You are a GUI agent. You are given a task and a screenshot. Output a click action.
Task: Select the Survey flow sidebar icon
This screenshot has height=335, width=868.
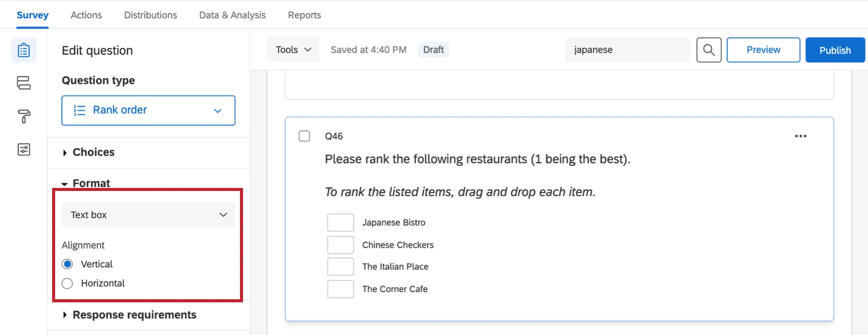pos(23,83)
